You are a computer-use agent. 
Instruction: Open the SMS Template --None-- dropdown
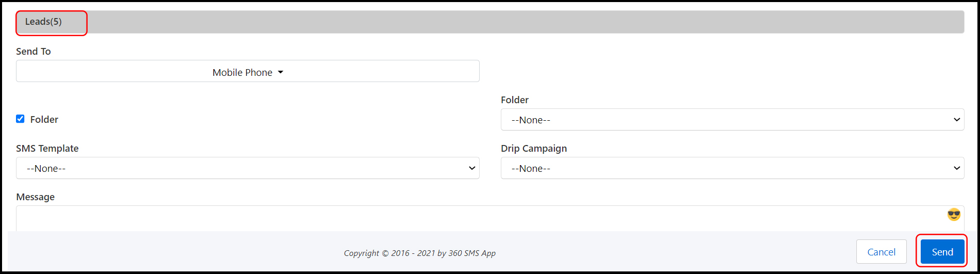point(248,168)
